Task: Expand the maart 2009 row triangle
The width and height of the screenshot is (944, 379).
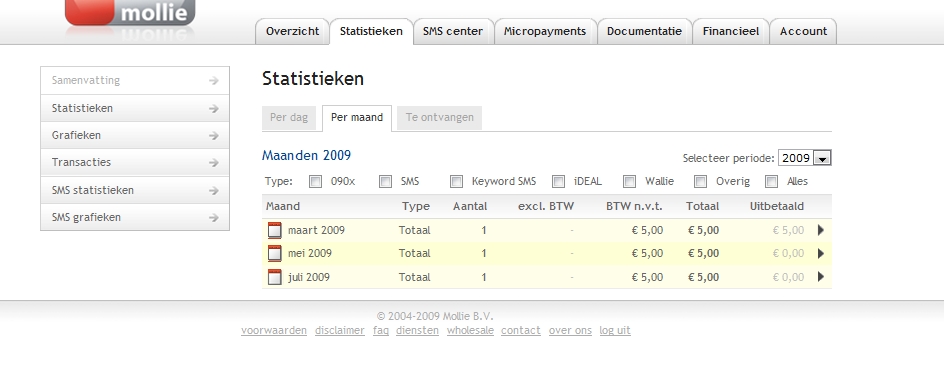Action: click(x=821, y=230)
